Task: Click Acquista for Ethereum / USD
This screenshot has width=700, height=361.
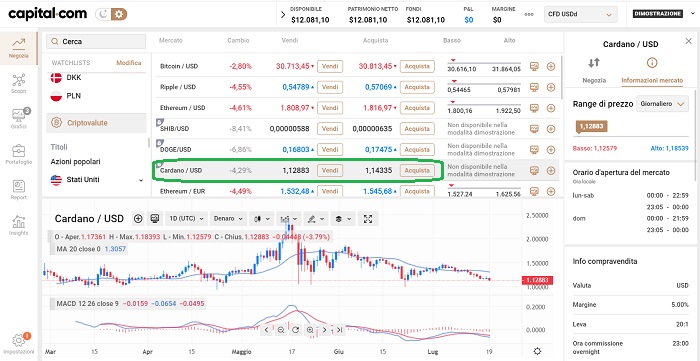Action: (417, 108)
